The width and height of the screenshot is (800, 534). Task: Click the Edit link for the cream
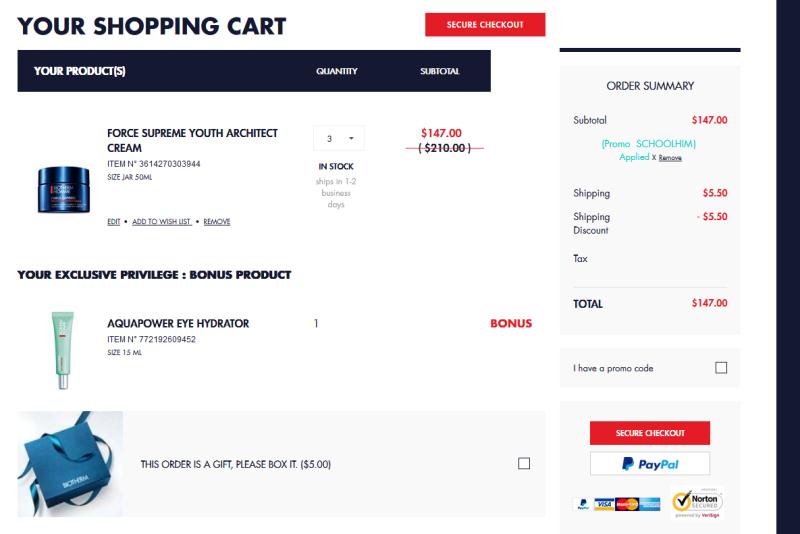point(113,221)
